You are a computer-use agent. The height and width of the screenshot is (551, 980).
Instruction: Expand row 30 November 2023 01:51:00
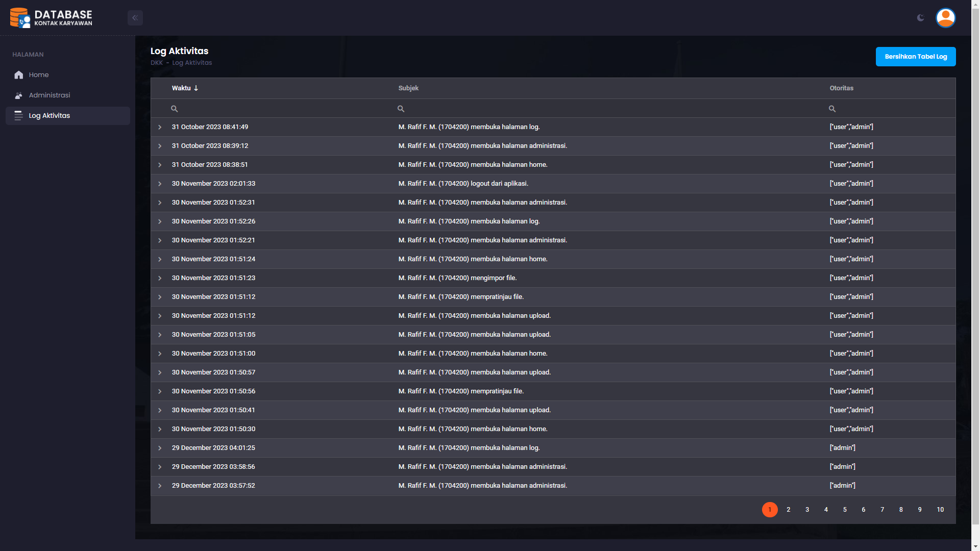[160, 354]
